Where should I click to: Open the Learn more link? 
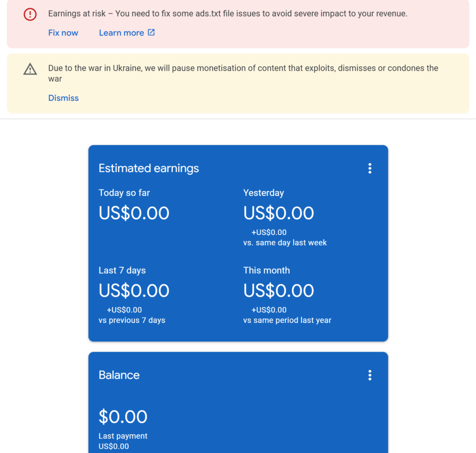tap(121, 33)
